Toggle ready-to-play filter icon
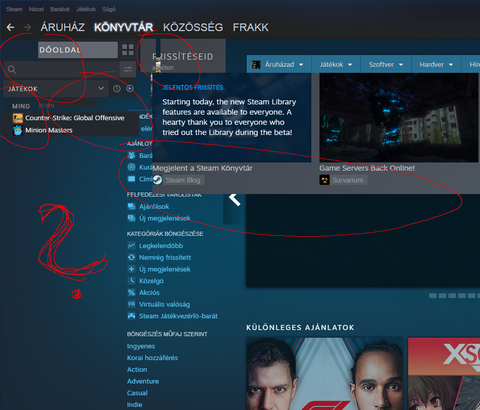 point(130,89)
